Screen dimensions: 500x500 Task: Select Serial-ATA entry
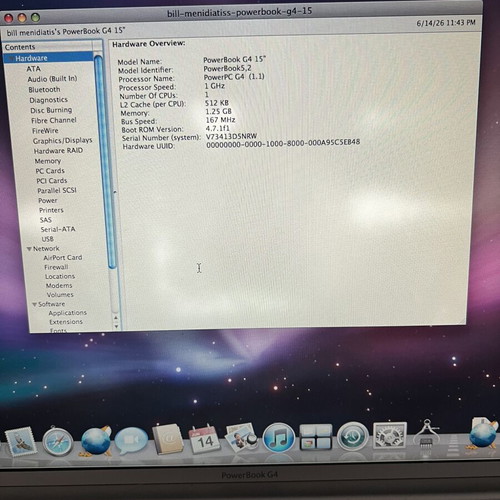(58, 229)
